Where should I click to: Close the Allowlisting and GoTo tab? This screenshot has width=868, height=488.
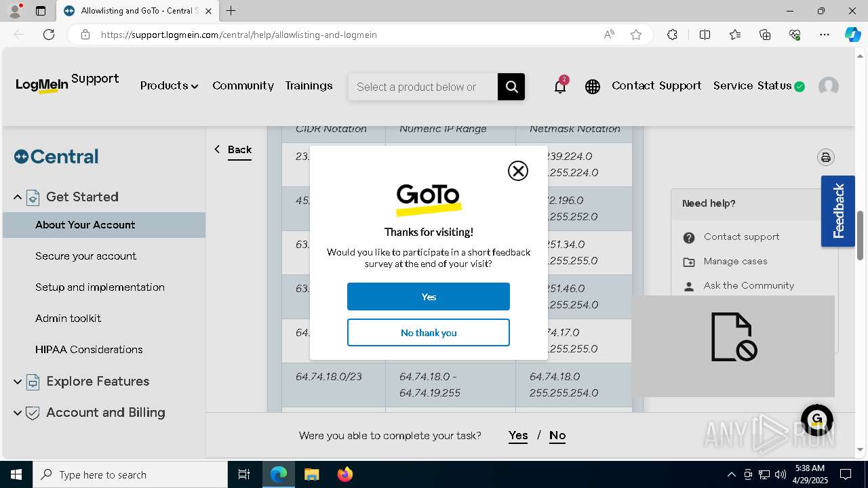pyautogui.click(x=208, y=11)
